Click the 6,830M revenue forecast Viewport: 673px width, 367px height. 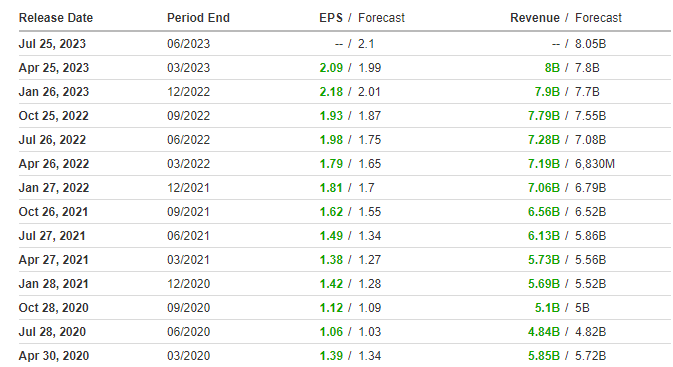pyautogui.click(x=595, y=164)
